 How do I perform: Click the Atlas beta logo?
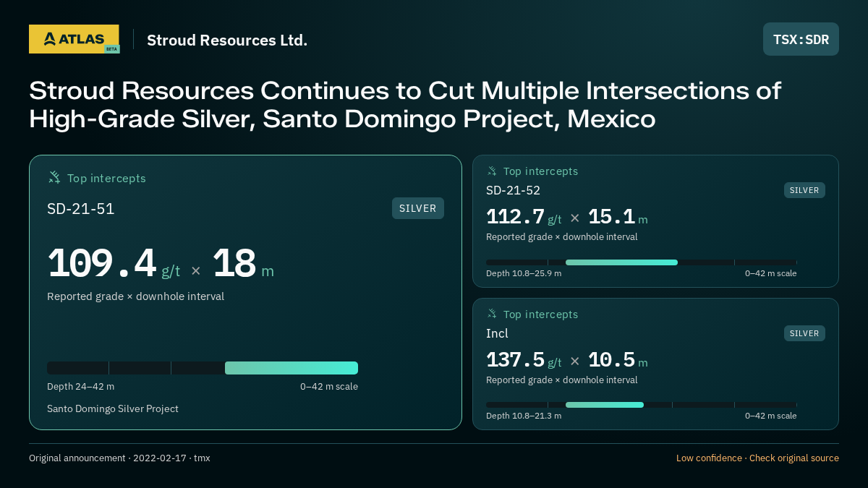point(75,39)
